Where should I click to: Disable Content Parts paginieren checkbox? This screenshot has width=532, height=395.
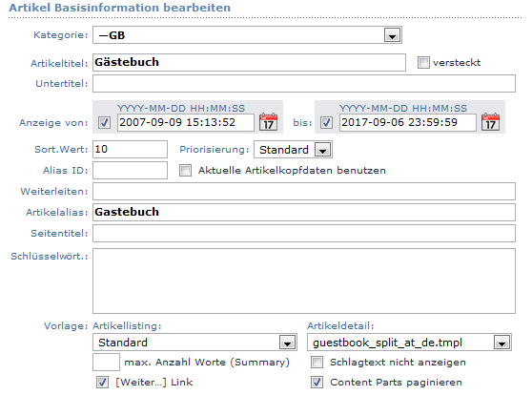(x=317, y=382)
